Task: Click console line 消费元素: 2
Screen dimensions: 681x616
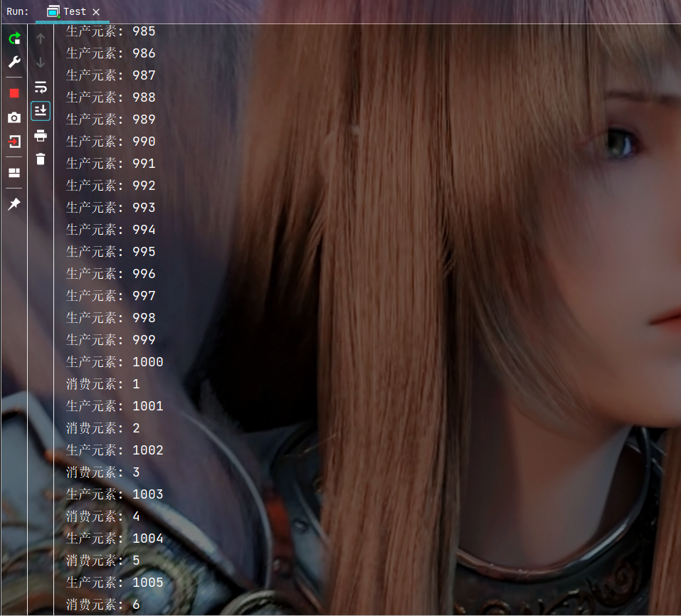Action: 103,428
